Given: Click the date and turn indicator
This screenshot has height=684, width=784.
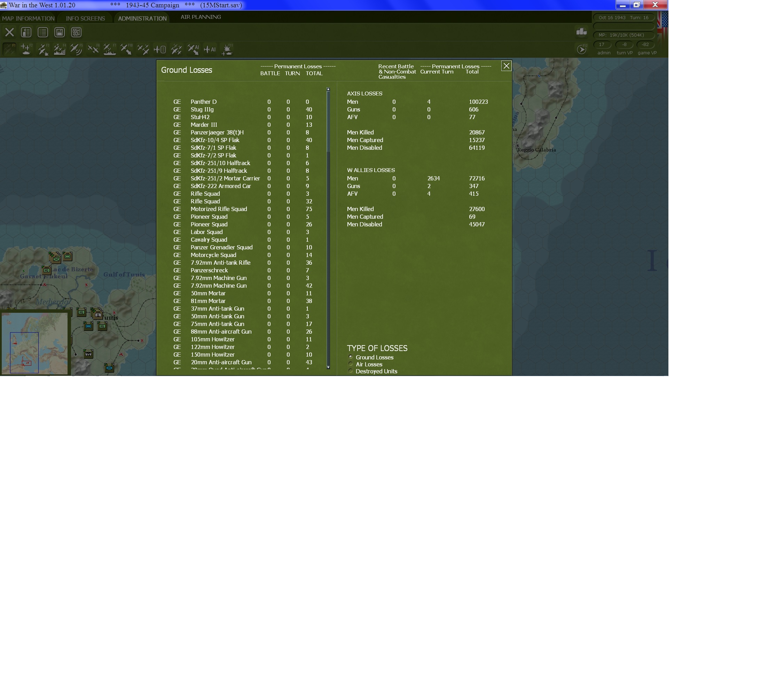Looking at the screenshot, I should tap(624, 17).
